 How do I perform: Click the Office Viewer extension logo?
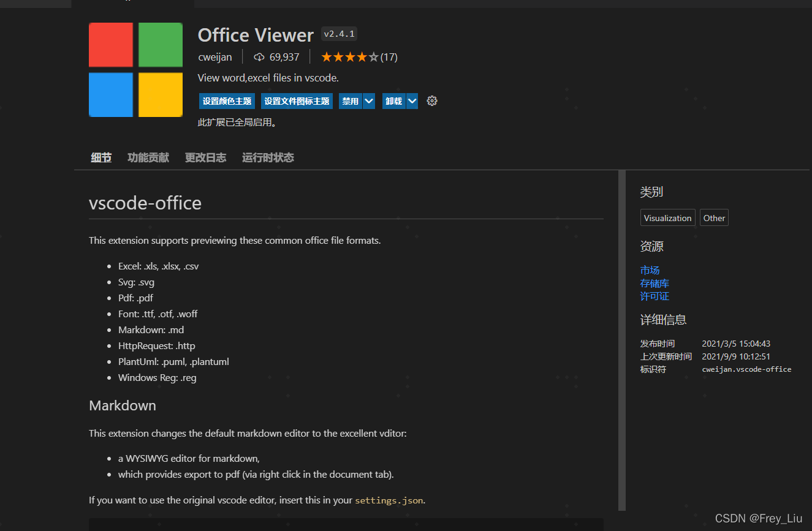135,70
